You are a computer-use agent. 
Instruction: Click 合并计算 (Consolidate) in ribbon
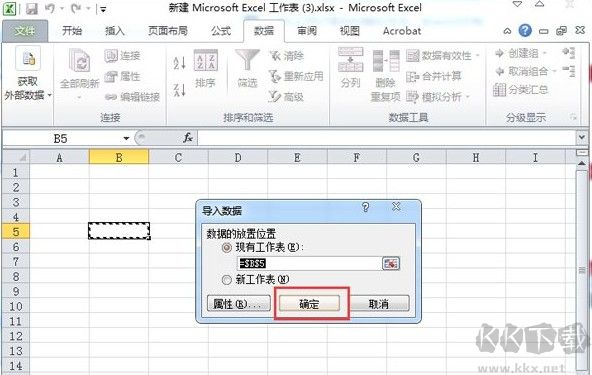pyautogui.click(x=434, y=77)
